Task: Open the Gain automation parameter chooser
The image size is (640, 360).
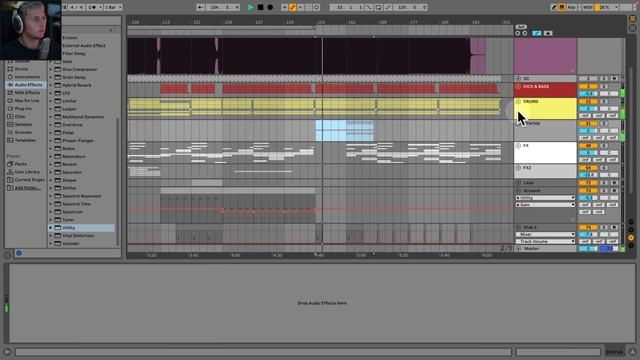Action: (x=545, y=204)
